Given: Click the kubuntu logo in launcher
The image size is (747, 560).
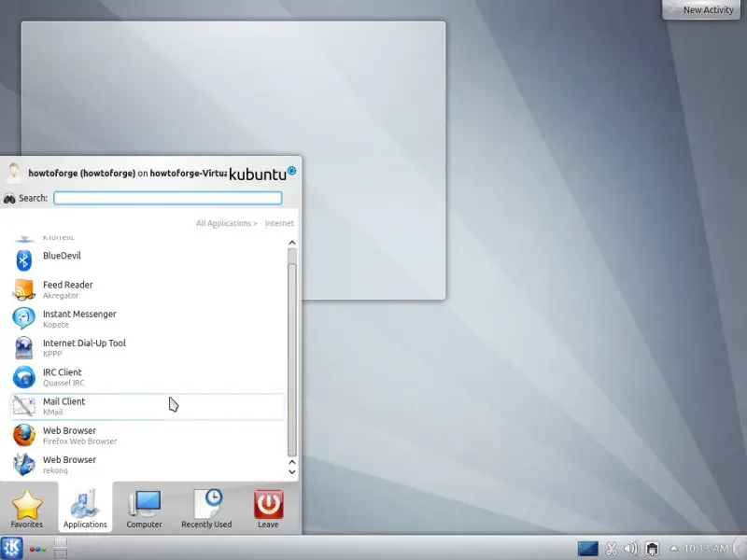Looking at the screenshot, I should point(262,174).
